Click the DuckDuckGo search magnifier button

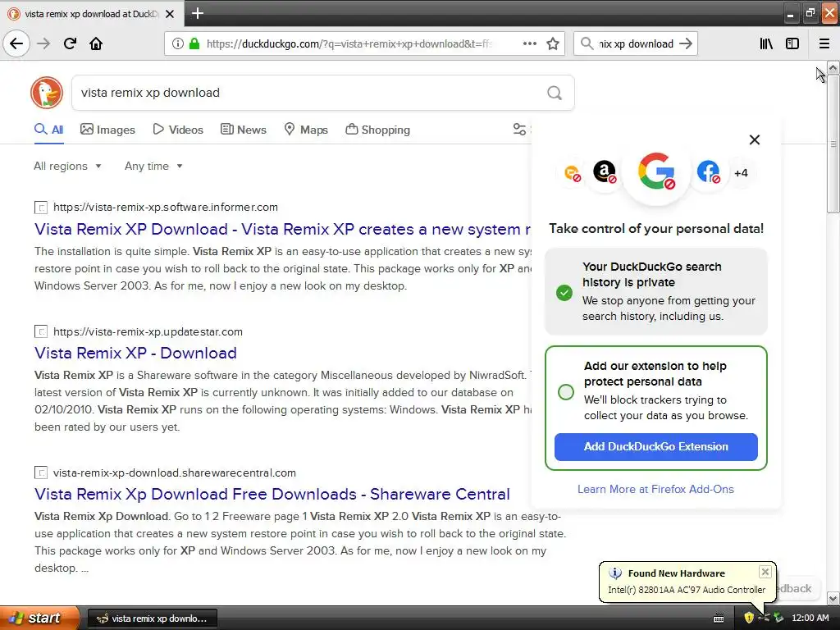pos(555,93)
